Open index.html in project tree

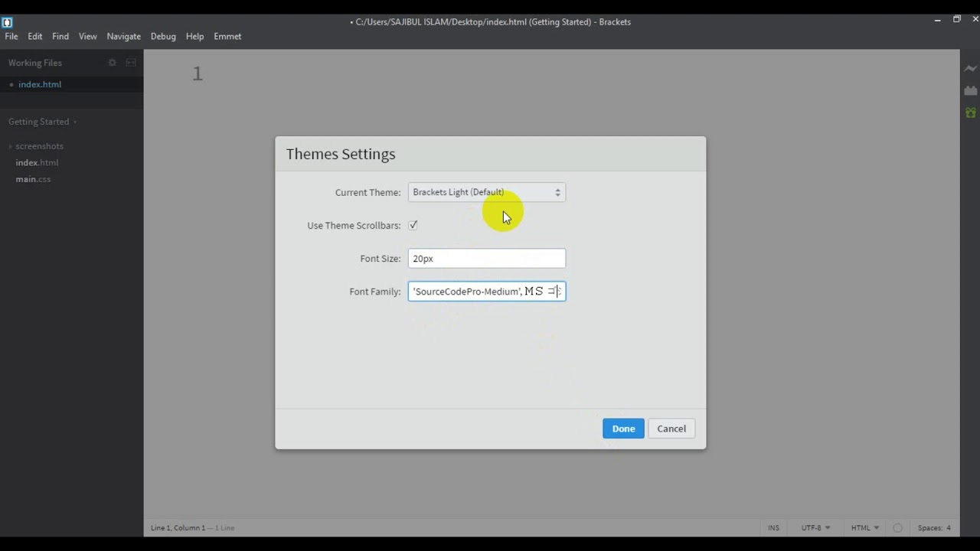tap(37, 162)
